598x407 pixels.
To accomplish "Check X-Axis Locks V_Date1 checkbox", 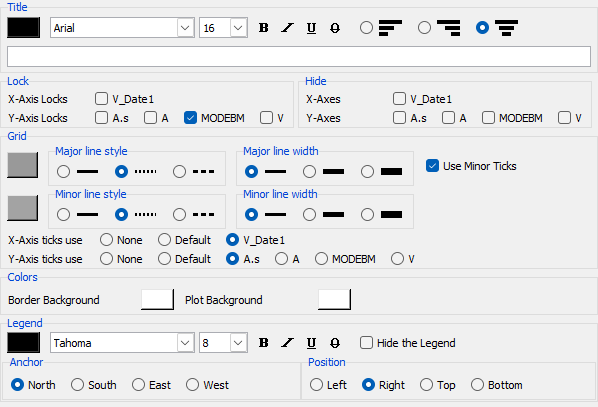I will (x=101, y=99).
